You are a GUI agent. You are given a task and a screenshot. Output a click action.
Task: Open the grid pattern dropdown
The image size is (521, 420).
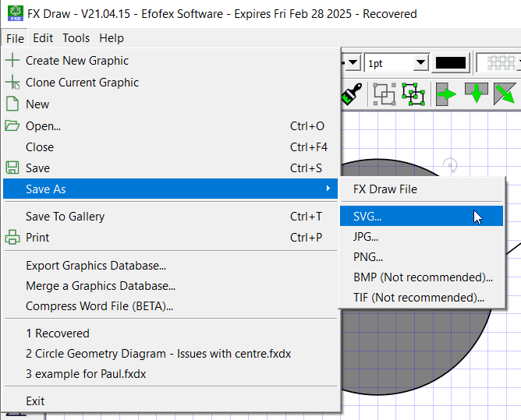click(498, 63)
